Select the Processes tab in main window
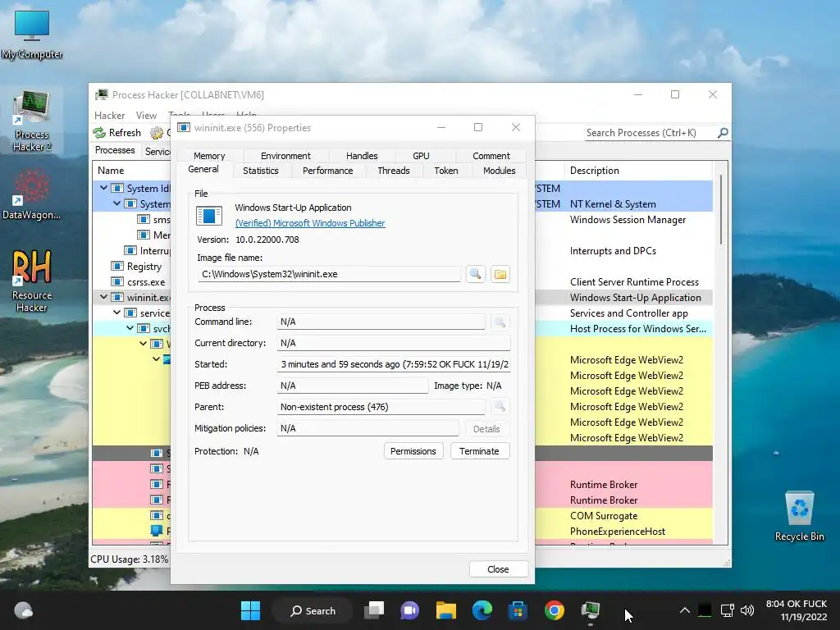Screen dimensions: 840x630 tap(115, 151)
